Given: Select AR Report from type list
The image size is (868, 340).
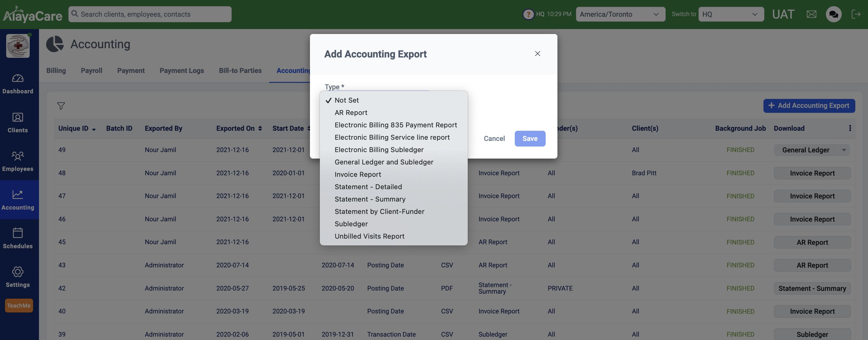Looking at the screenshot, I should [x=351, y=113].
